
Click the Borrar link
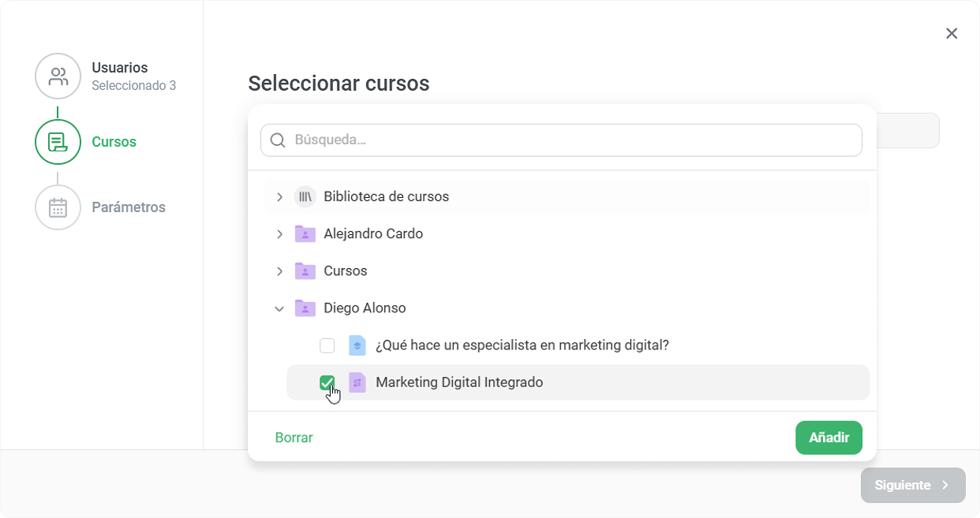pyautogui.click(x=294, y=438)
